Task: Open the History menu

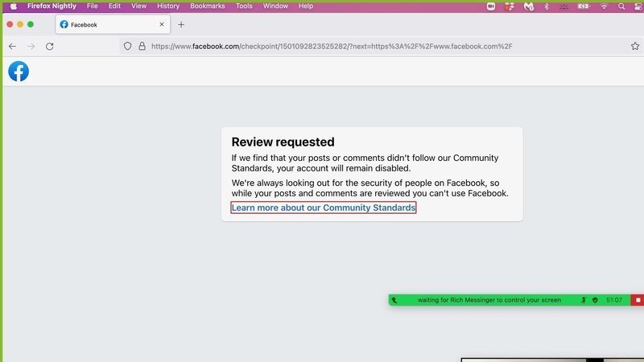Action: tap(168, 6)
